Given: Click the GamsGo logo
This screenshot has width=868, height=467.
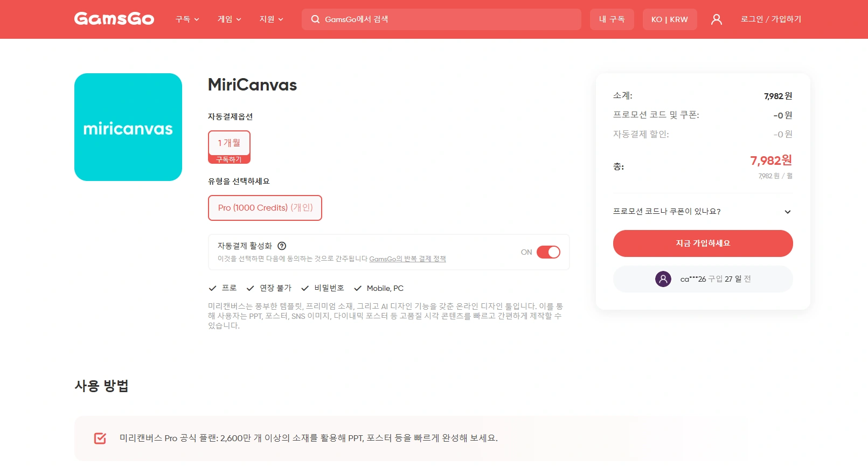Looking at the screenshot, I should pyautogui.click(x=114, y=19).
